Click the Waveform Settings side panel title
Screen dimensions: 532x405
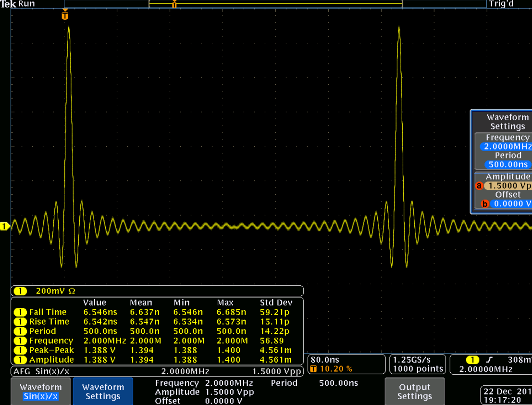click(x=507, y=122)
